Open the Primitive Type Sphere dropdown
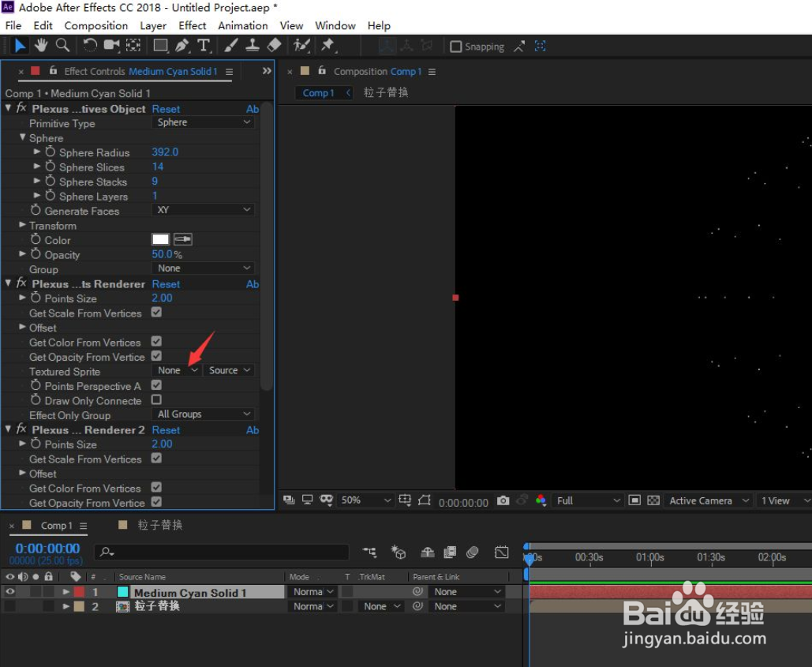Viewport: 812px width, 667px height. click(203, 122)
